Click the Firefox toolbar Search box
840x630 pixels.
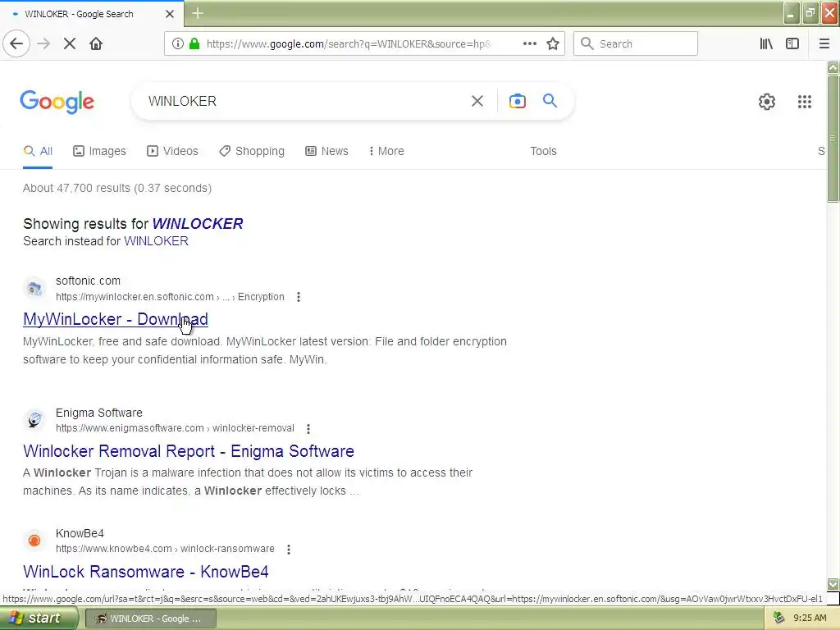(636, 43)
